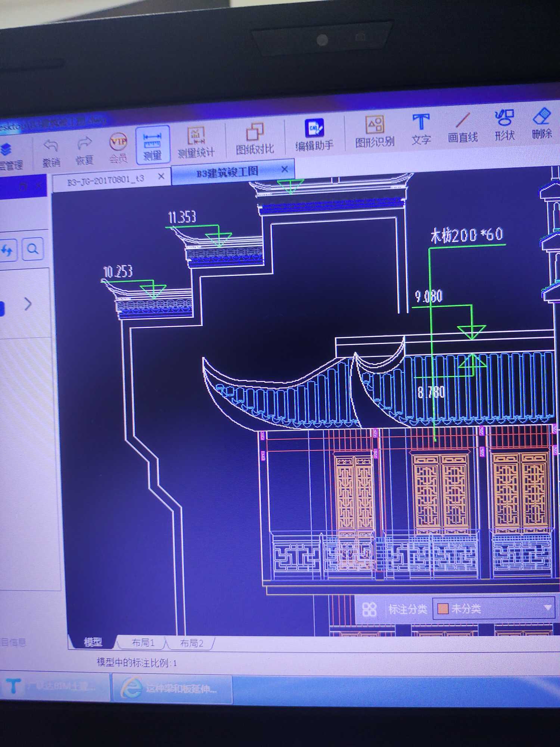Click the 8.780 elevation label

pos(431,392)
